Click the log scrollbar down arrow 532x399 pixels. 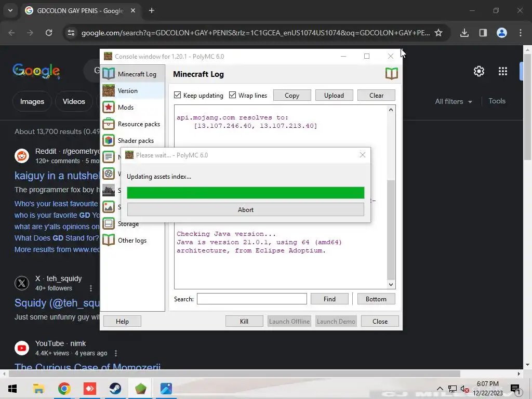391,284
